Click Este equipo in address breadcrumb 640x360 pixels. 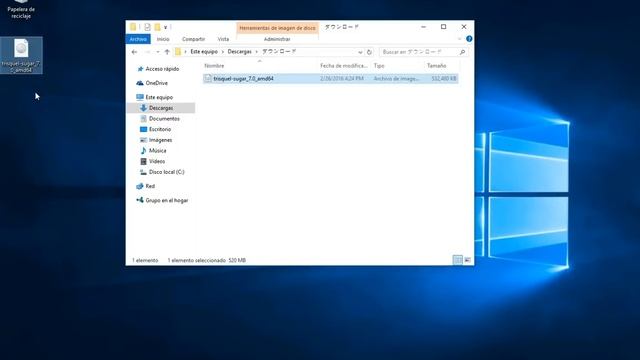point(204,52)
